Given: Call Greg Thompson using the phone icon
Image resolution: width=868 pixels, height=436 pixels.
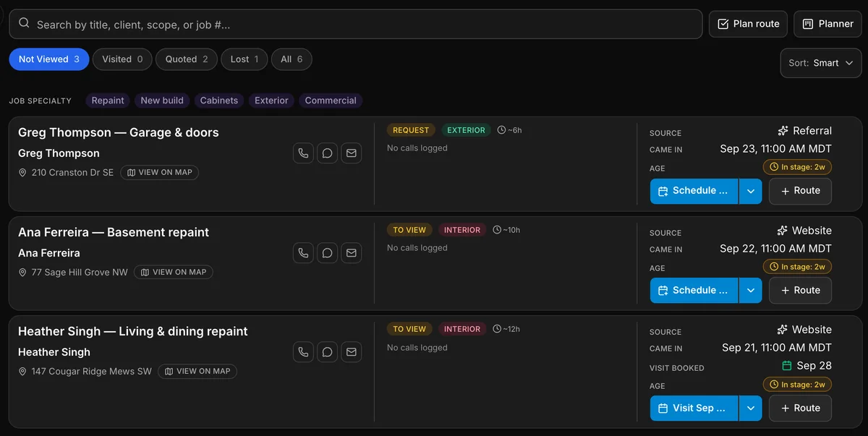Looking at the screenshot, I should coord(303,153).
